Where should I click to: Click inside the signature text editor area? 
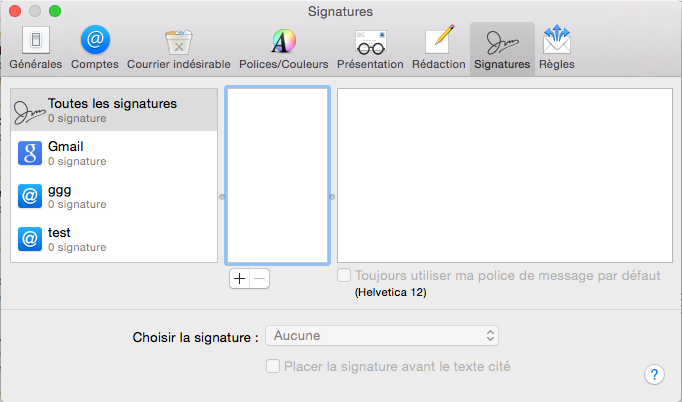click(x=505, y=175)
